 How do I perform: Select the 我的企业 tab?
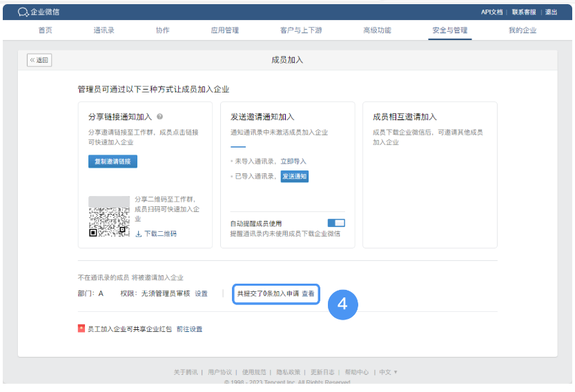(x=522, y=30)
